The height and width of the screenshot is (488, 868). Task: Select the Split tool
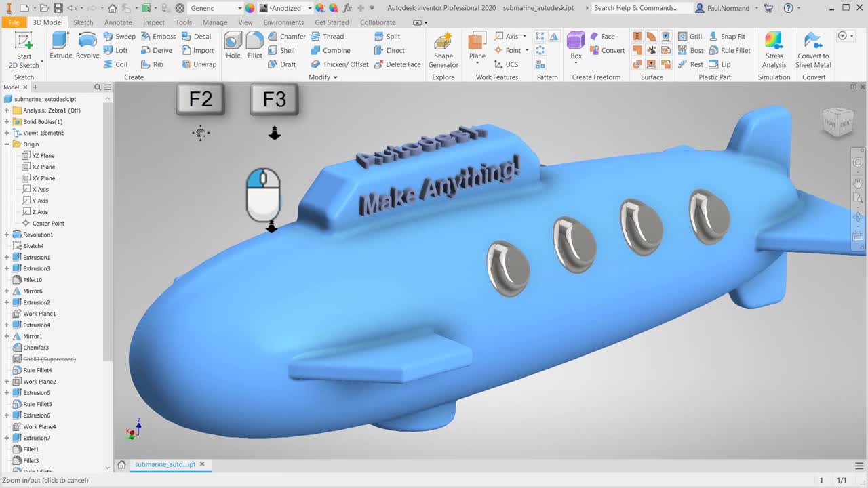pos(387,37)
